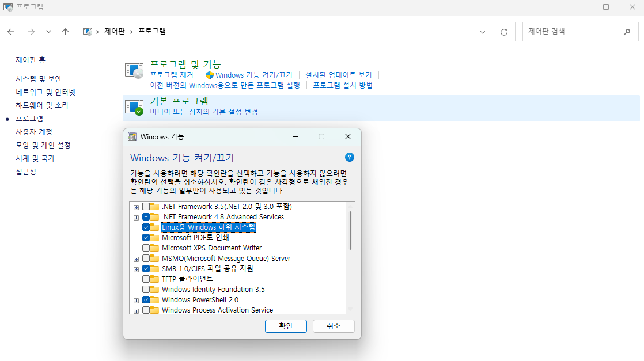Viewport: 644px width, 361px height.
Task: Check Microsoft XPS Document Writer checkbox
Action: 146,248
